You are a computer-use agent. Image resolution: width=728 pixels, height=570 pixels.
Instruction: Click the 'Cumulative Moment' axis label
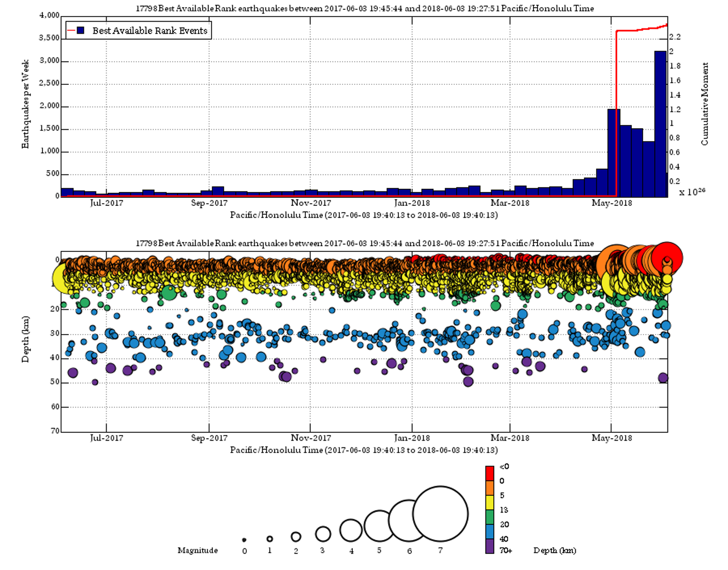705,104
